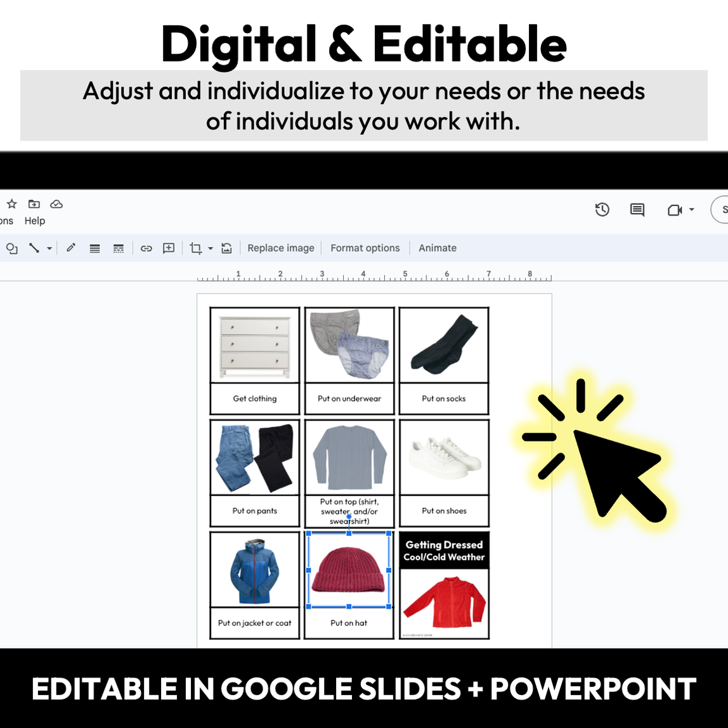Click the Replace image button

click(x=281, y=249)
